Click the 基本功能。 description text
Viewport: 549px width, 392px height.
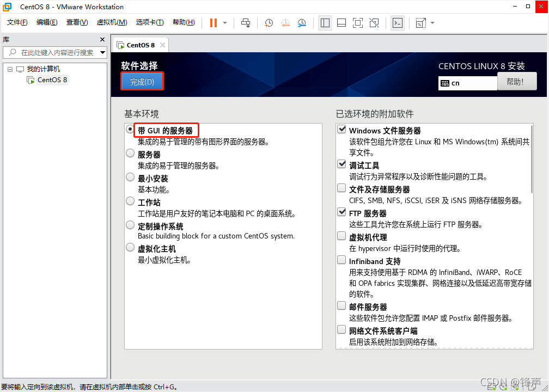[x=154, y=189]
